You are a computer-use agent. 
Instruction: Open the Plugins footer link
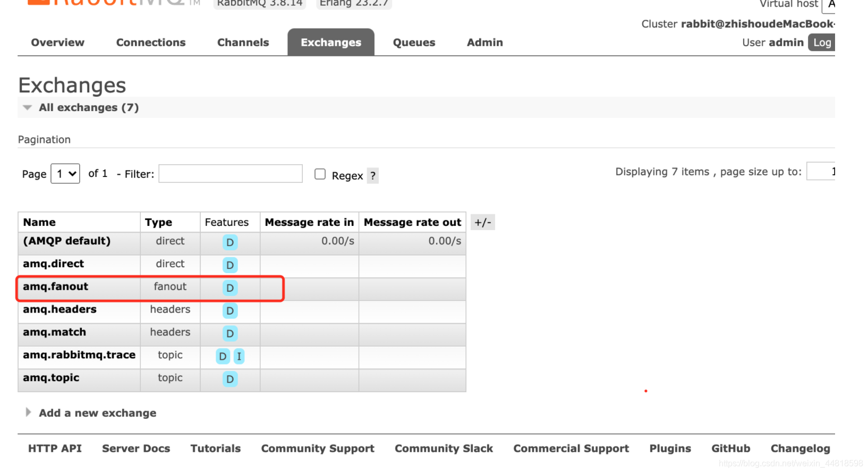(670, 449)
